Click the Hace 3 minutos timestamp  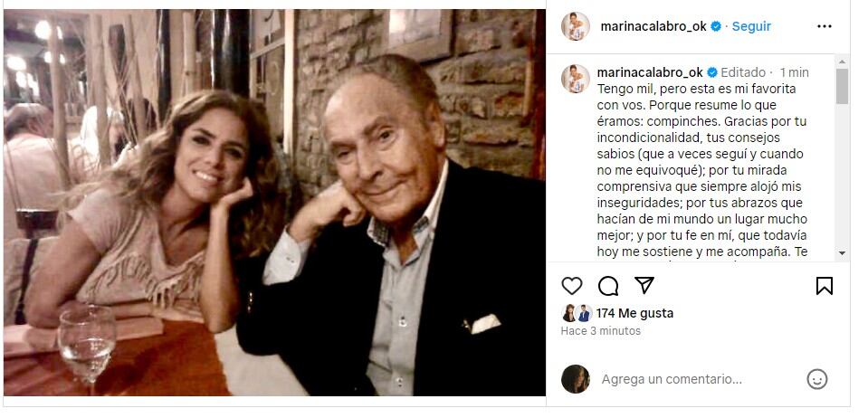[600, 331]
